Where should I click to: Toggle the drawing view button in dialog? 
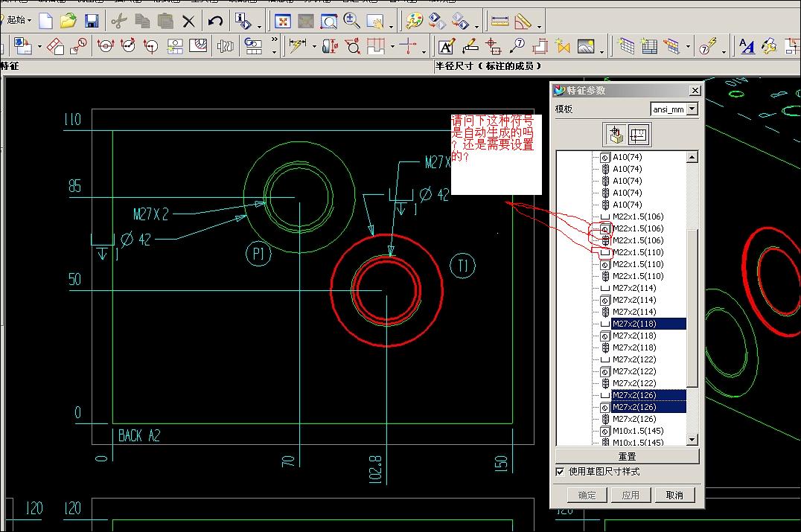639,135
